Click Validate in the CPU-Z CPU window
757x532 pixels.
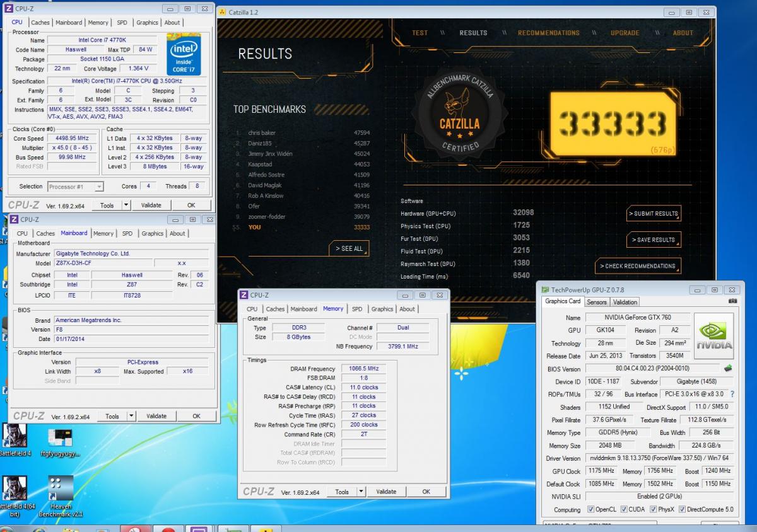(x=151, y=205)
